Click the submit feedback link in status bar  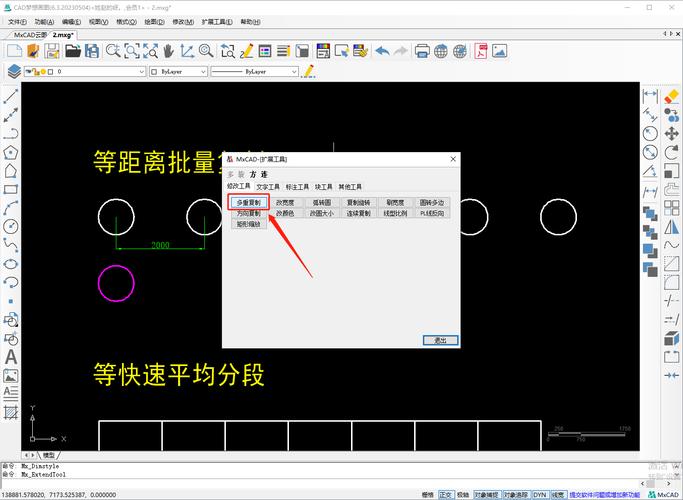605,495
